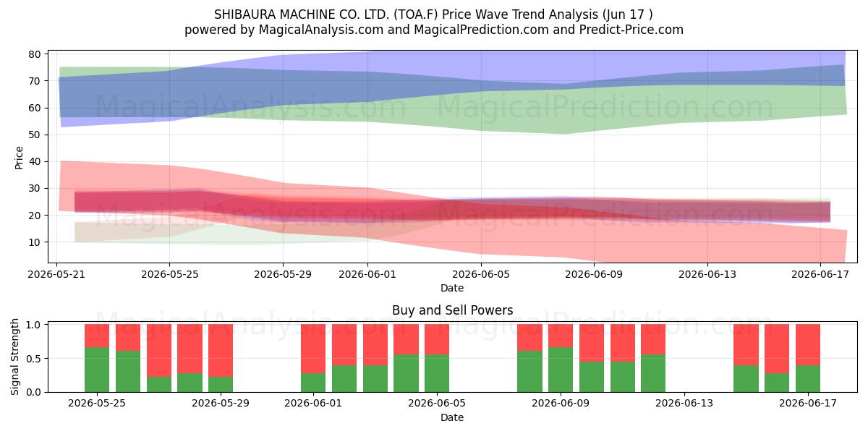Click the red sell segment of the 2026-06-01 bar
868x434 pixels.
[313, 349]
